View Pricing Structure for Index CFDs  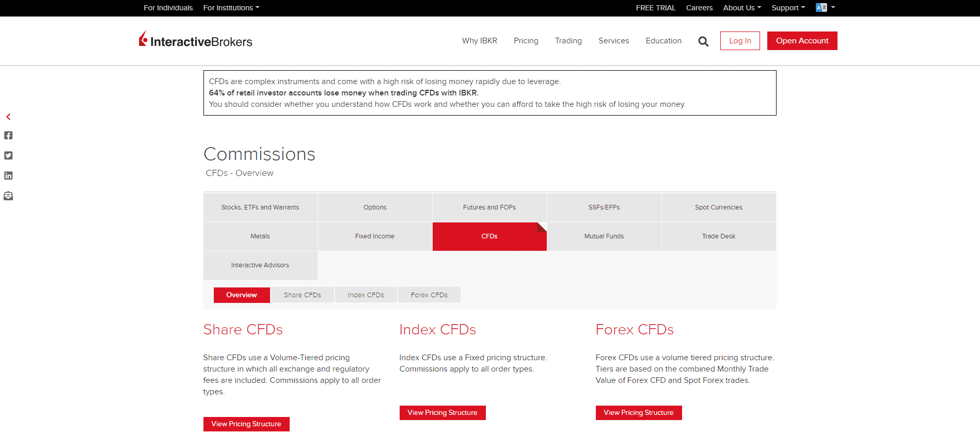[442, 413]
